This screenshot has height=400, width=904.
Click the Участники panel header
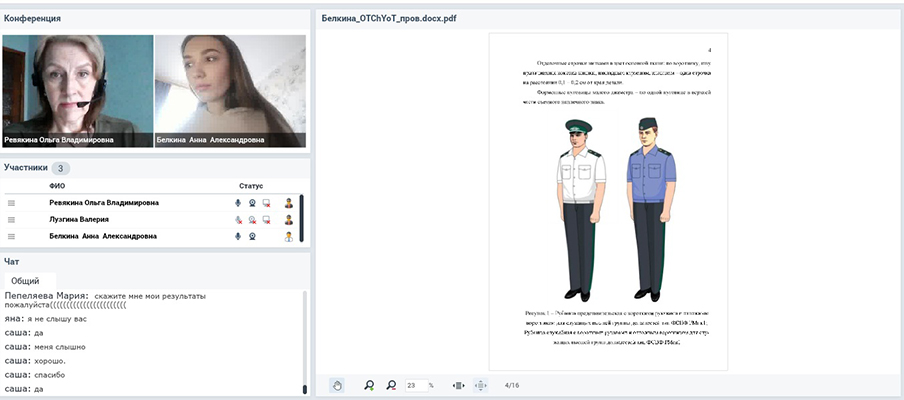coord(27,168)
